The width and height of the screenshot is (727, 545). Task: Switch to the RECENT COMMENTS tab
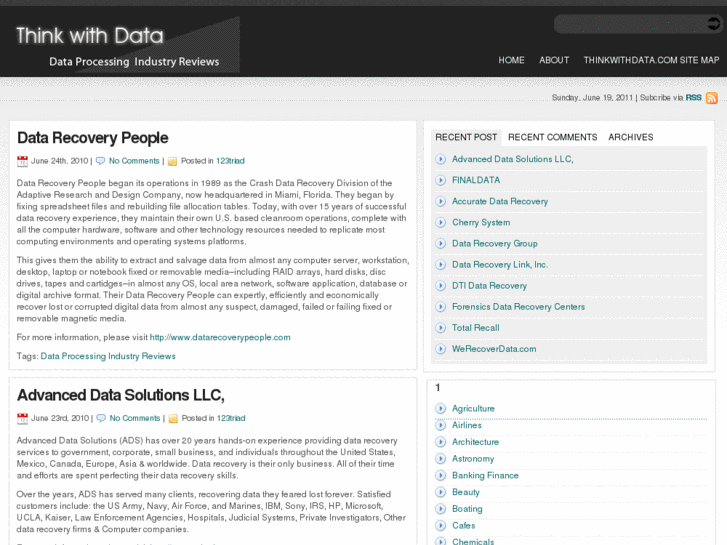[553, 137]
